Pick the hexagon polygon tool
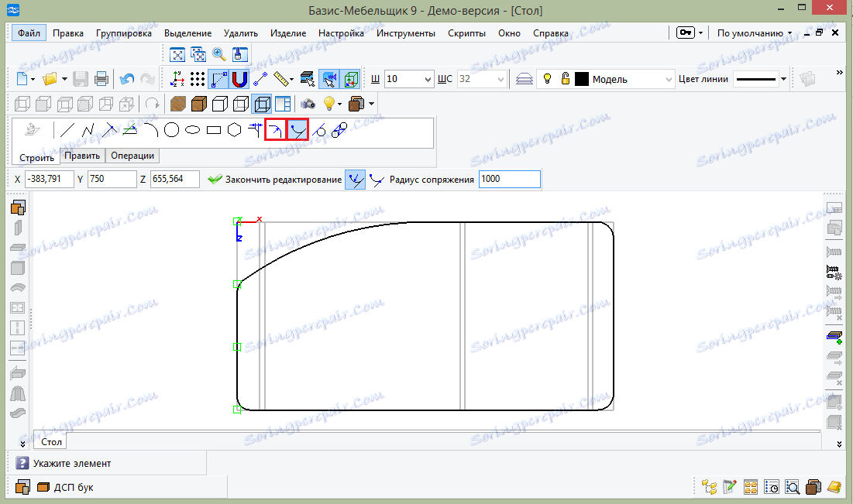This screenshot has width=853, height=504. tap(235, 130)
